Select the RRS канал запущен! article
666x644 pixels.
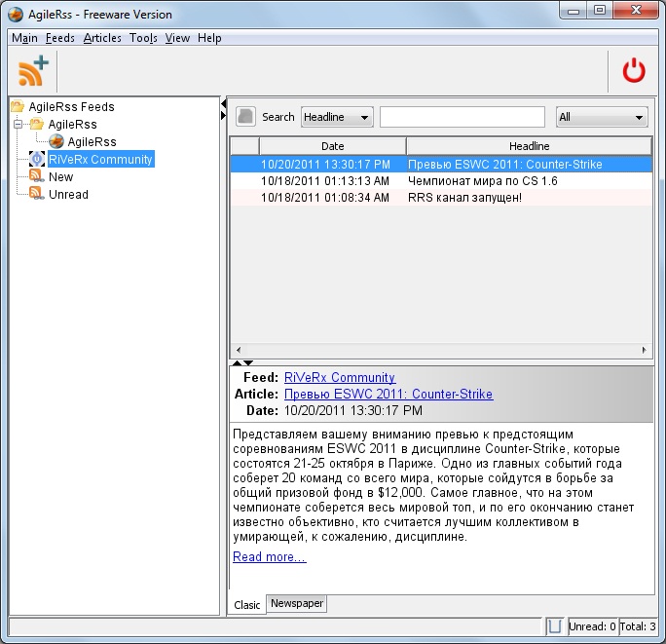[x=441, y=197]
